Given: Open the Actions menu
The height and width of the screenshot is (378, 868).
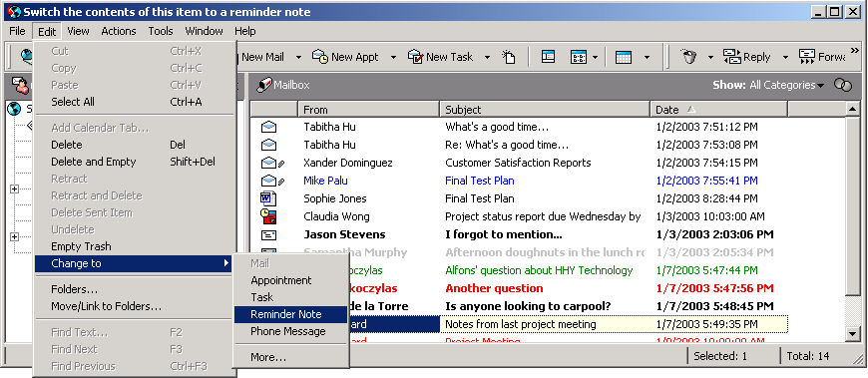Looking at the screenshot, I should [119, 31].
